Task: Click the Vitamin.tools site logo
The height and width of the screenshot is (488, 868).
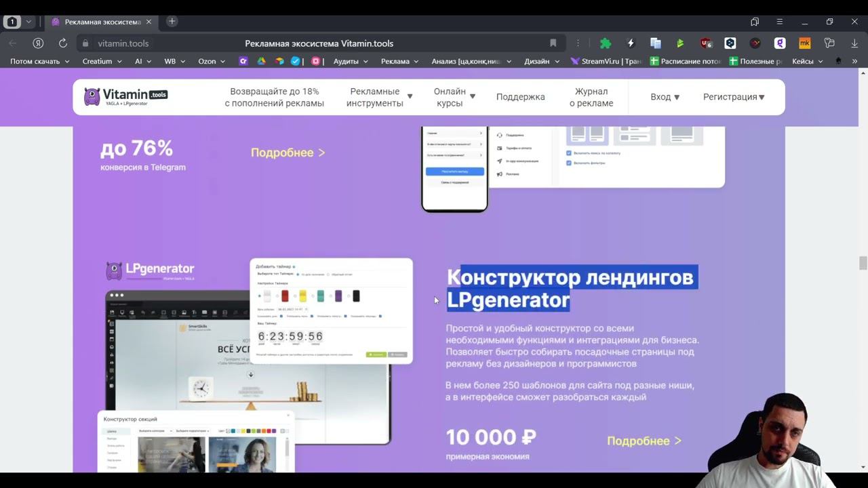Action: [126, 97]
